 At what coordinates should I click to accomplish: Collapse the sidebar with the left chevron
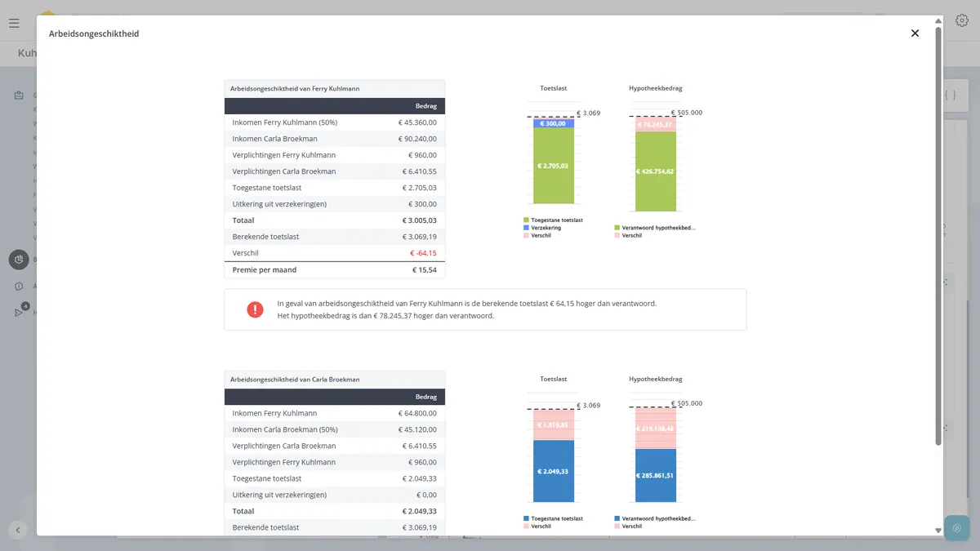pos(18,529)
